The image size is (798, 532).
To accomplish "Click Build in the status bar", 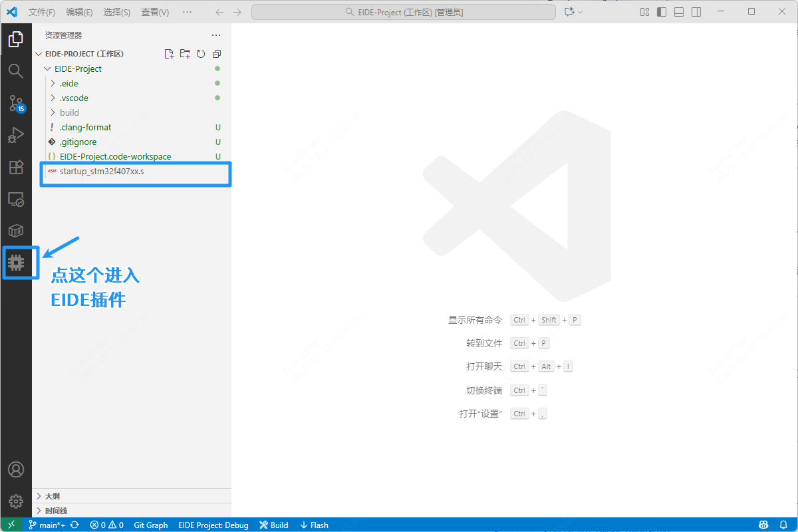I will [x=274, y=525].
